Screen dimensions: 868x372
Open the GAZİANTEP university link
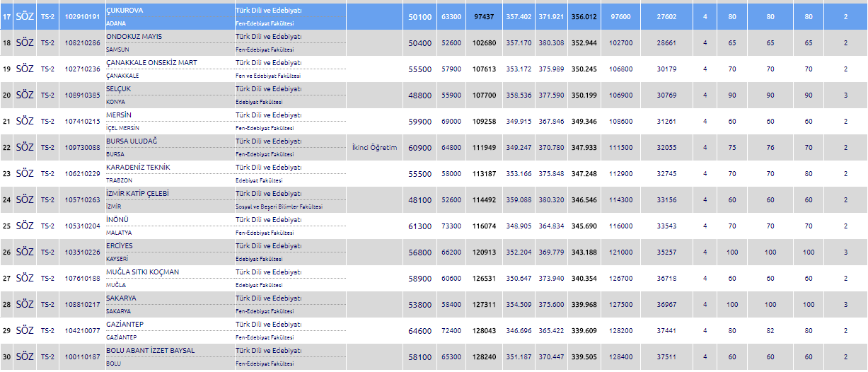pos(125,325)
